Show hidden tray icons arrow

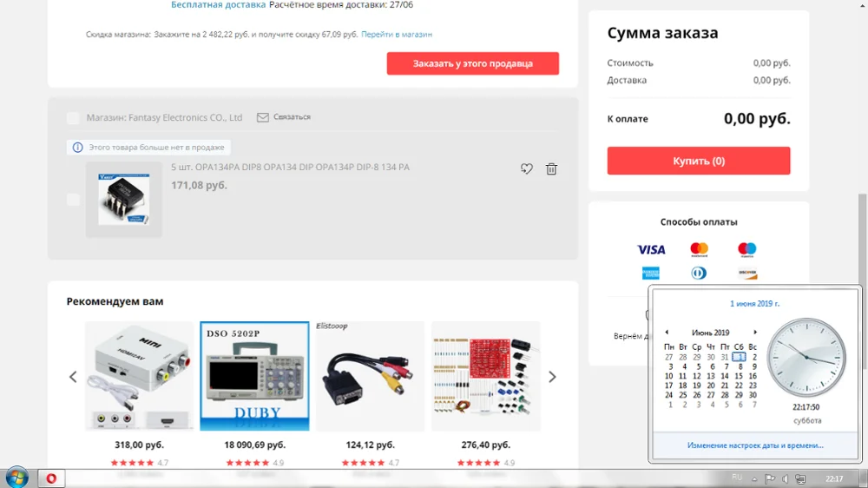(x=754, y=479)
